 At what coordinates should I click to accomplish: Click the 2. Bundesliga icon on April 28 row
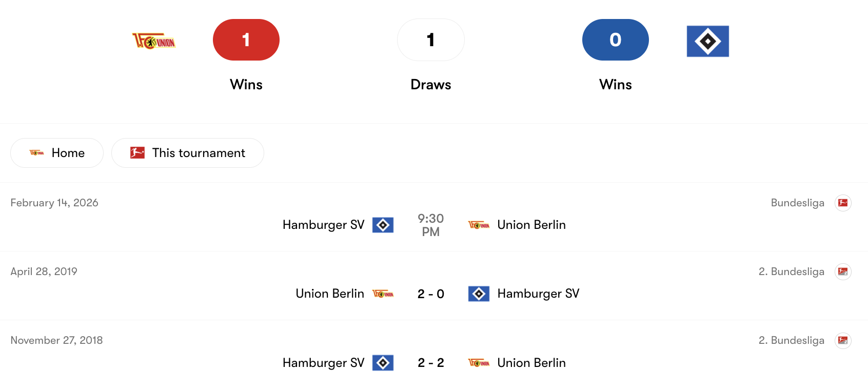point(844,271)
